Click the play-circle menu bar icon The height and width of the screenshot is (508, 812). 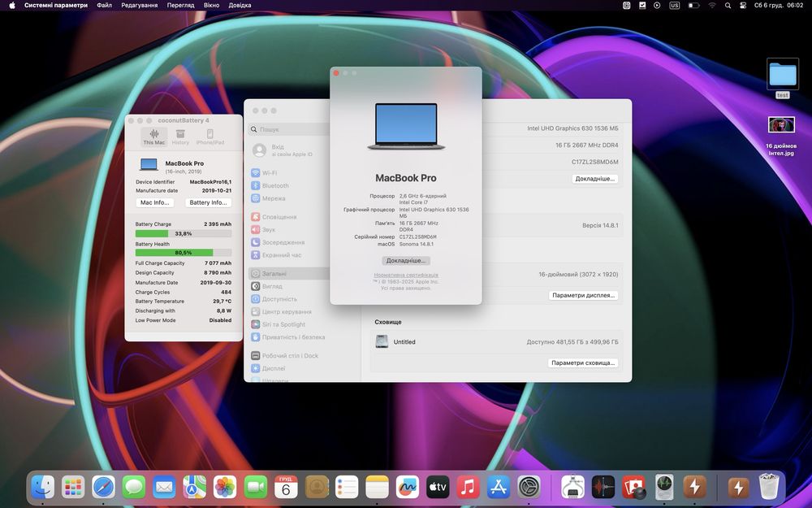point(657,5)
